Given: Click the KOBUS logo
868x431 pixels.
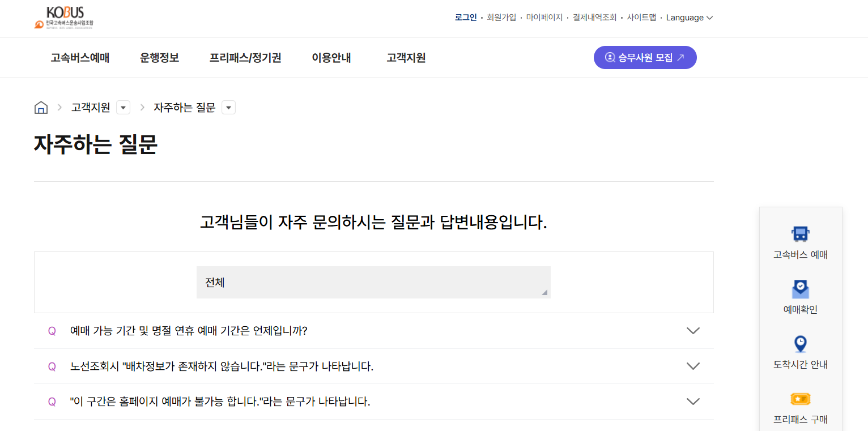Looking at the screenshot, I should (64, 18).
